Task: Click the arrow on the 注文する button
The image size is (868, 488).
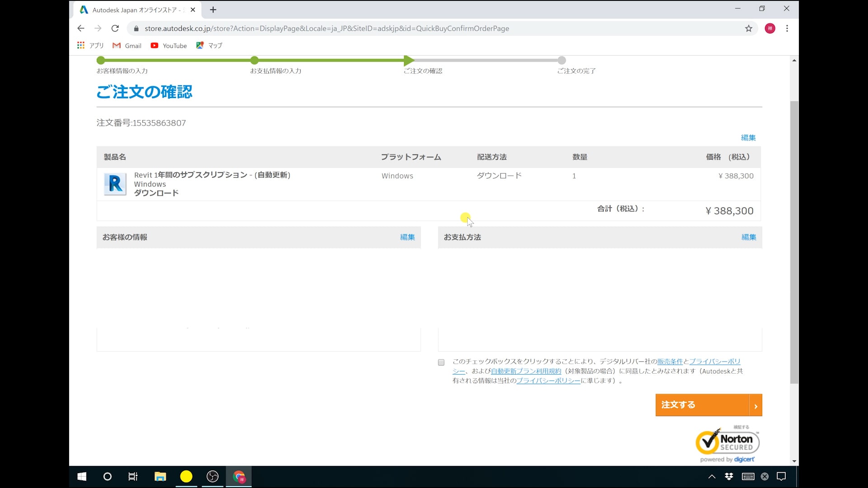Action: (x=755, y=405)
